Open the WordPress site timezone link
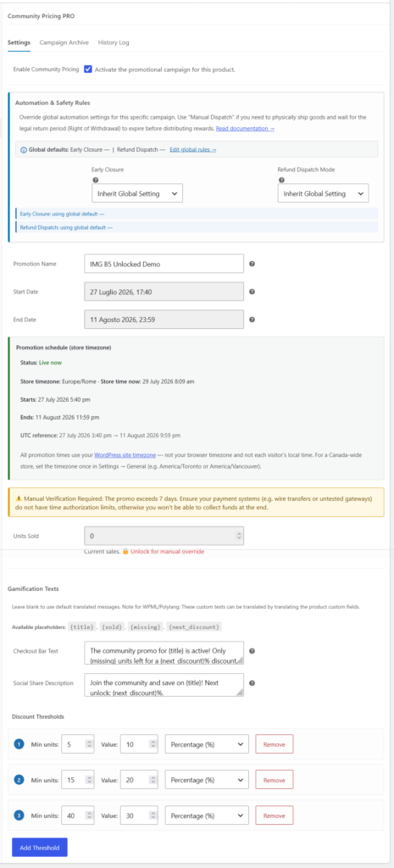The image size is (394, 868). click(124, 454)
